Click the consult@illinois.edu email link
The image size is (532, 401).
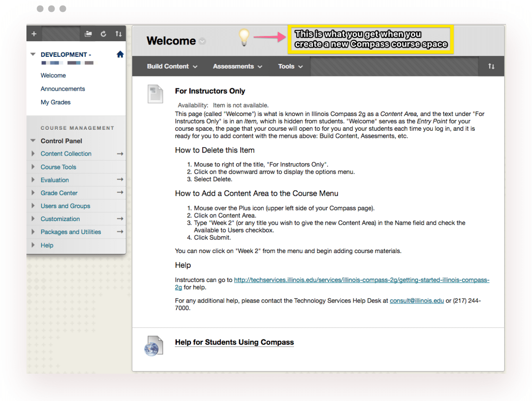click(417, 301)
